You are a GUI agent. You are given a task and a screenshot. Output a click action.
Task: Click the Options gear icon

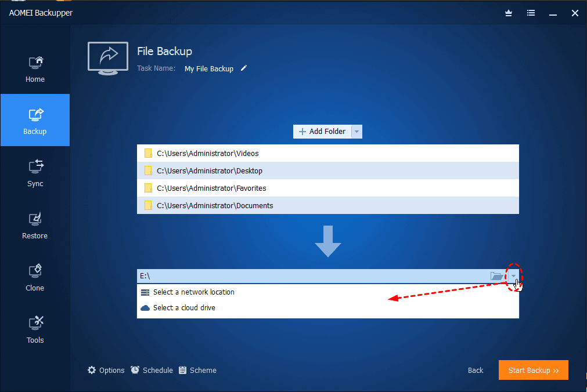click(x=92, y=370)
